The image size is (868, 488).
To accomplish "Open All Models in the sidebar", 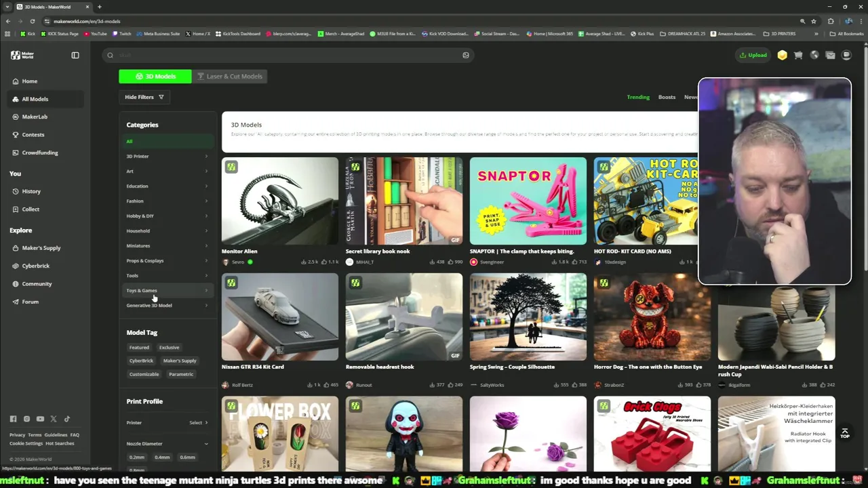I will pyautogui.click(x=45, y=99).
